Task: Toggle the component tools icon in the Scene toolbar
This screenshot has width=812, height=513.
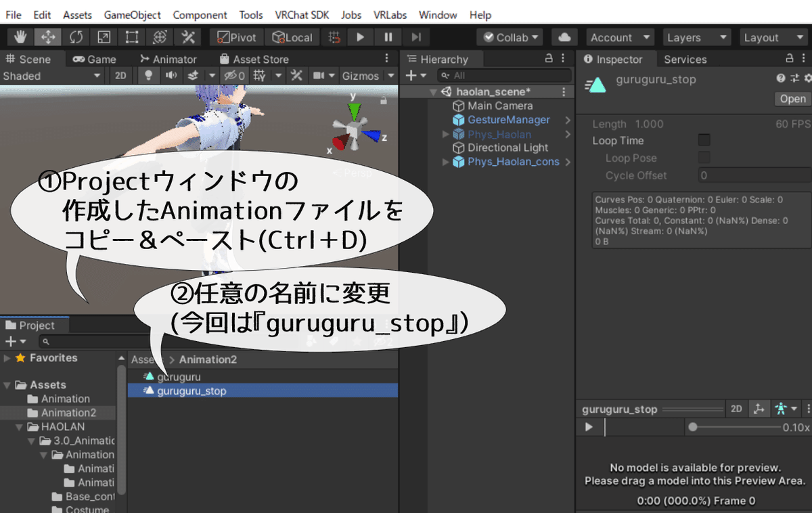Action: (296, 76)
